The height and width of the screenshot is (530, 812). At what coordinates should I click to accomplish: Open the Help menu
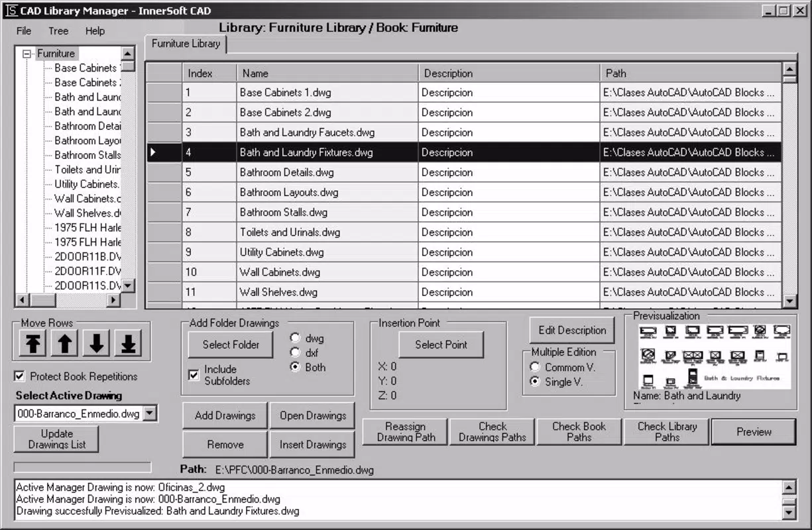click(95, 30)
